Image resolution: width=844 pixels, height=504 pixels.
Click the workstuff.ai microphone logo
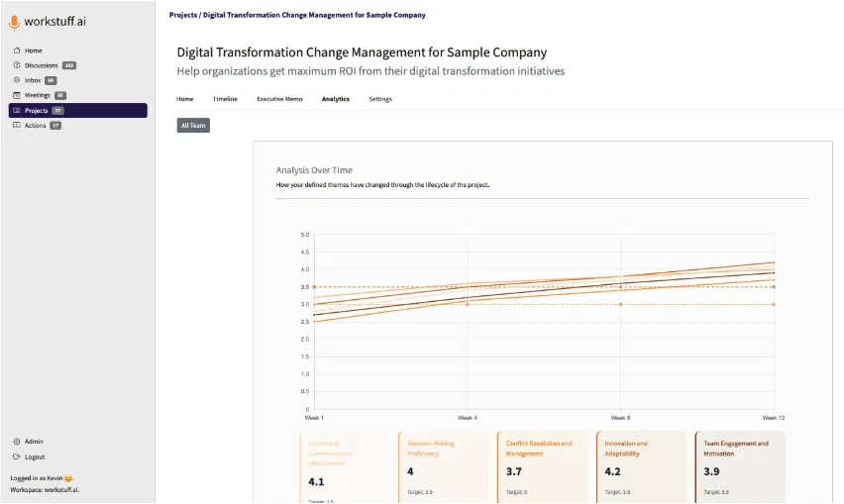coord(14,22)
